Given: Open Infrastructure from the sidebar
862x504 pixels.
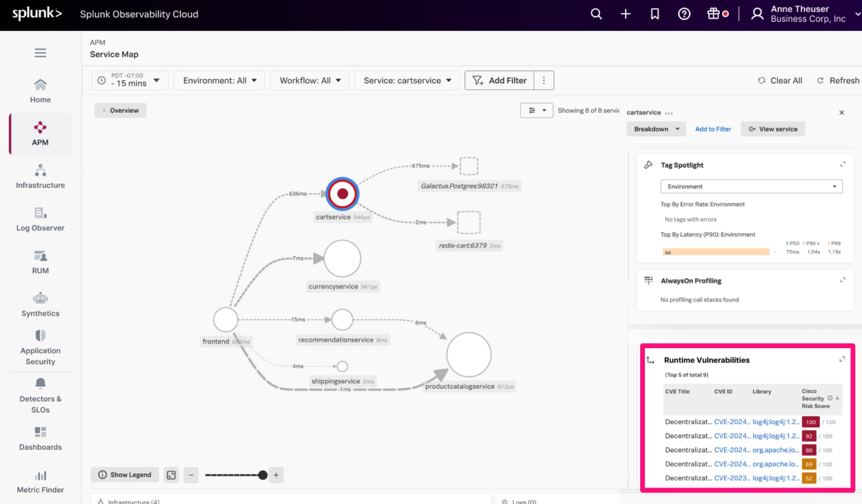Looking at the screenshot, I should click(40, 176).
